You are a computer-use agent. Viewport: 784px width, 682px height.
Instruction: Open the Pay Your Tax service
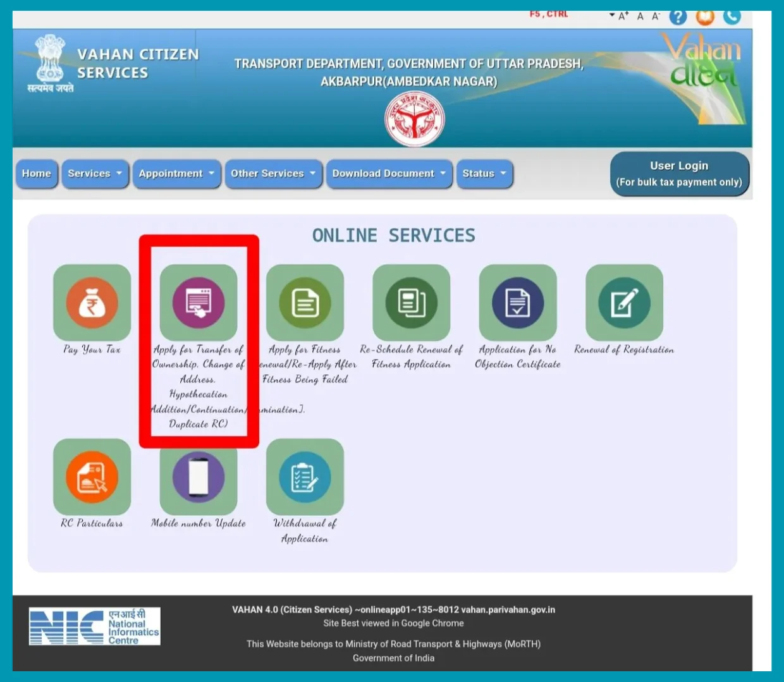(92, 303)
